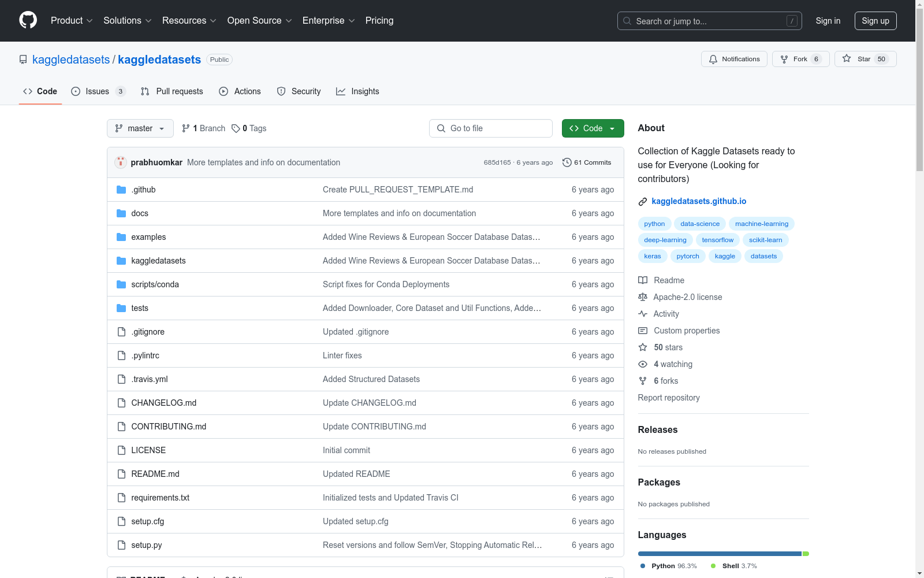Image resolution: width=924 pixels, height=578 pixels.
Task: Open the tensorflow topic tag
Action: point(718,240)
